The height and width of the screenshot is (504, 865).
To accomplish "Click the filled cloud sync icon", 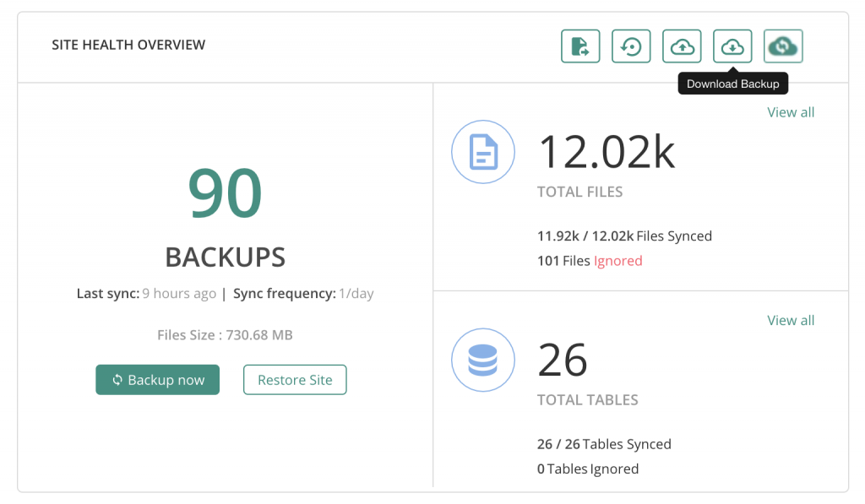I will [x=783, y=46].
